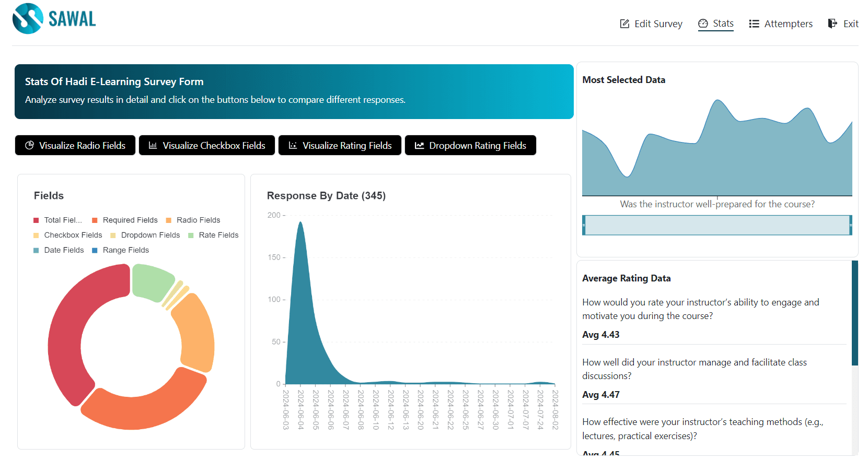Toggle the Required Fields legend entry
This screenshot has width=868, height=460.
[x=125, y=220]
